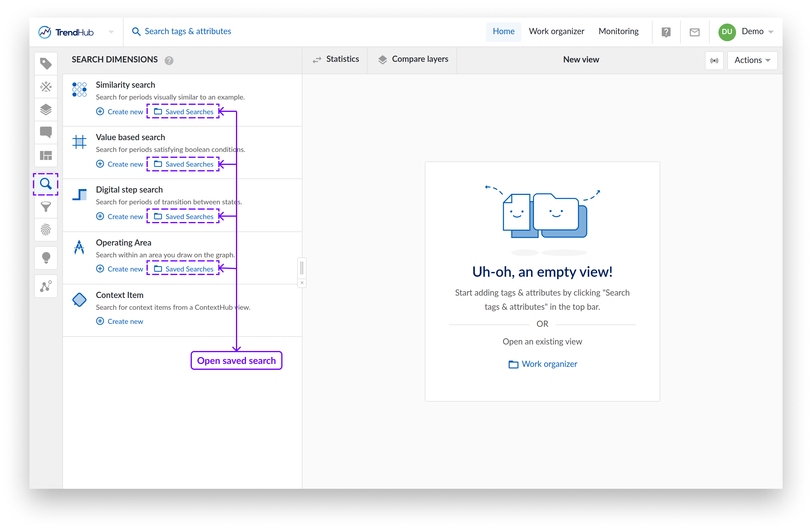The image size is (812, 530).
Task: Click the mail envelope icon
Action: click(694, 32)
